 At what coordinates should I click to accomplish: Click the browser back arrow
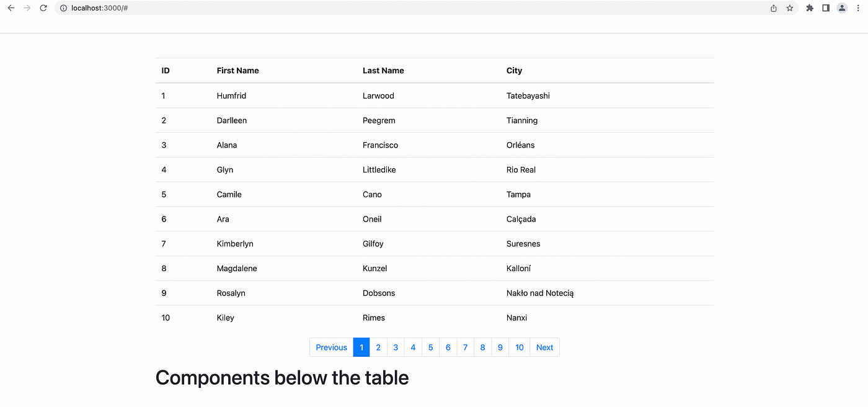pos(11,8)
